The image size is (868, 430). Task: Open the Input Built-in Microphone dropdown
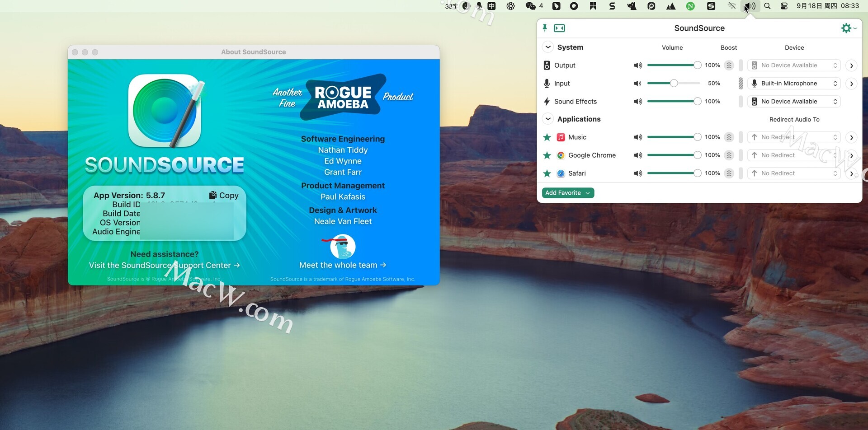(x=794, y=84)
